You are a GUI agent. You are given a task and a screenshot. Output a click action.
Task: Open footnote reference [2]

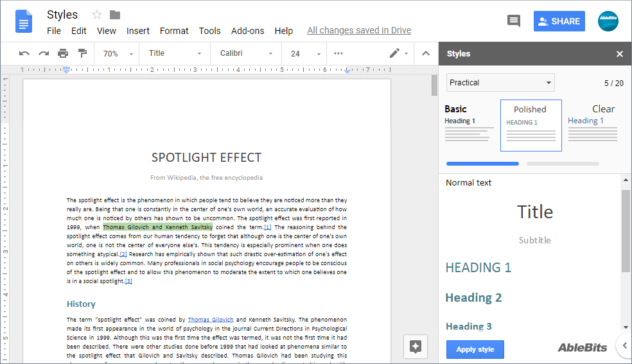pos(123,254)
